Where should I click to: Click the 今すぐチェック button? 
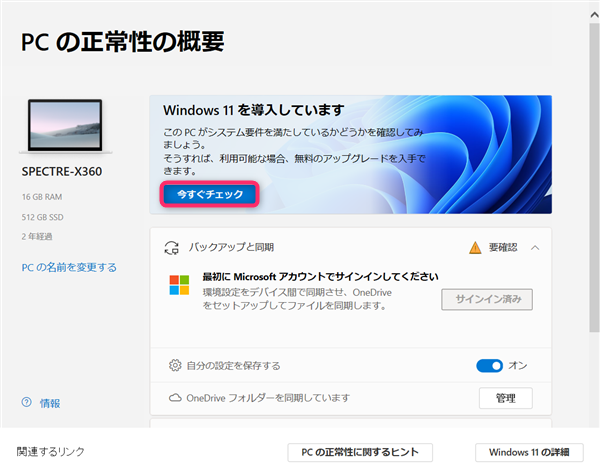209,194
